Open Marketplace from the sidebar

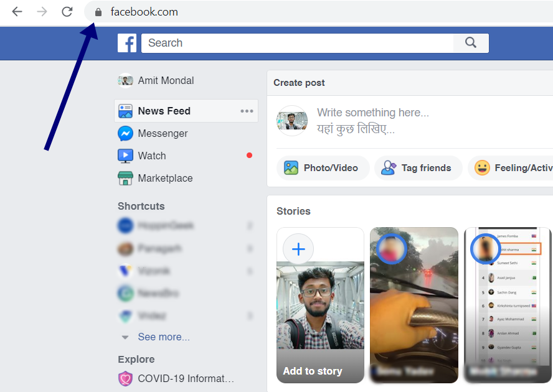point(165,178)
